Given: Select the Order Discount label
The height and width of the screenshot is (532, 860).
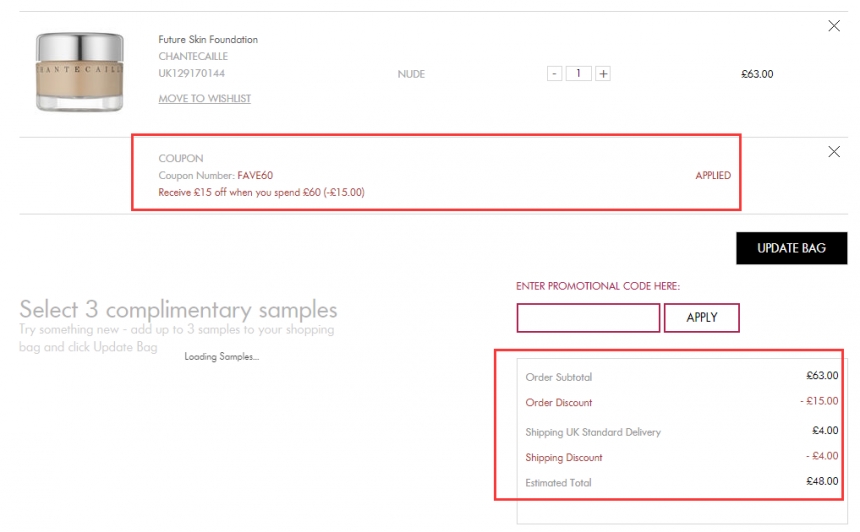Looking at the screenshot, I should click(558, 403).
